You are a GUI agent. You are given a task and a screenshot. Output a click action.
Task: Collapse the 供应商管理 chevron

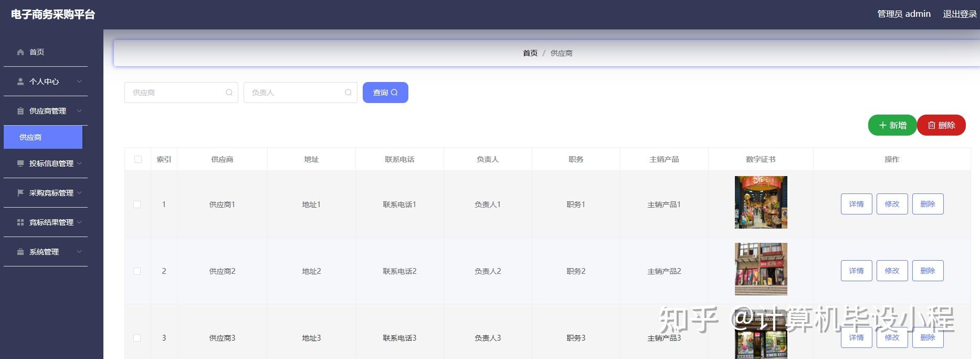79,111
